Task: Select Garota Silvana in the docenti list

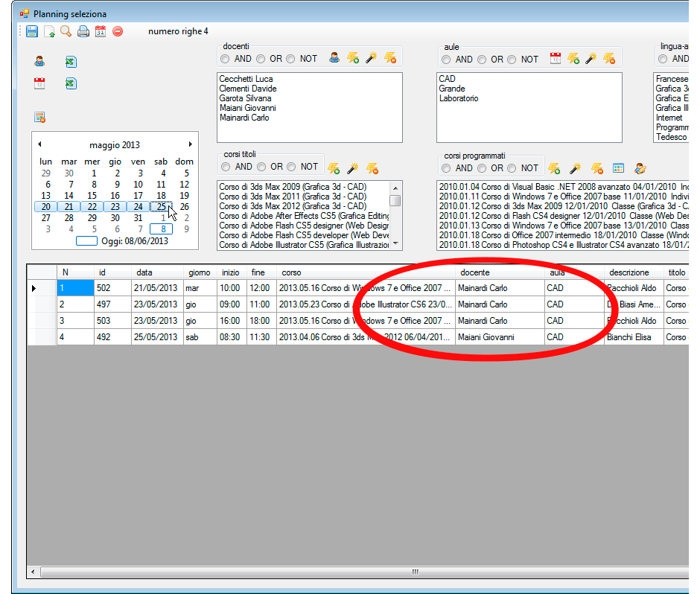Action: pos(245,98)
